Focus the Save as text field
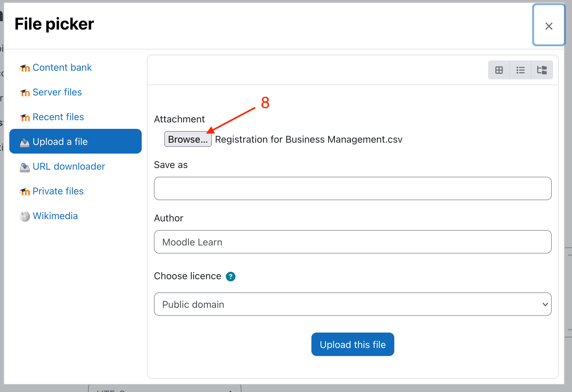 click(x=353, y=189)
